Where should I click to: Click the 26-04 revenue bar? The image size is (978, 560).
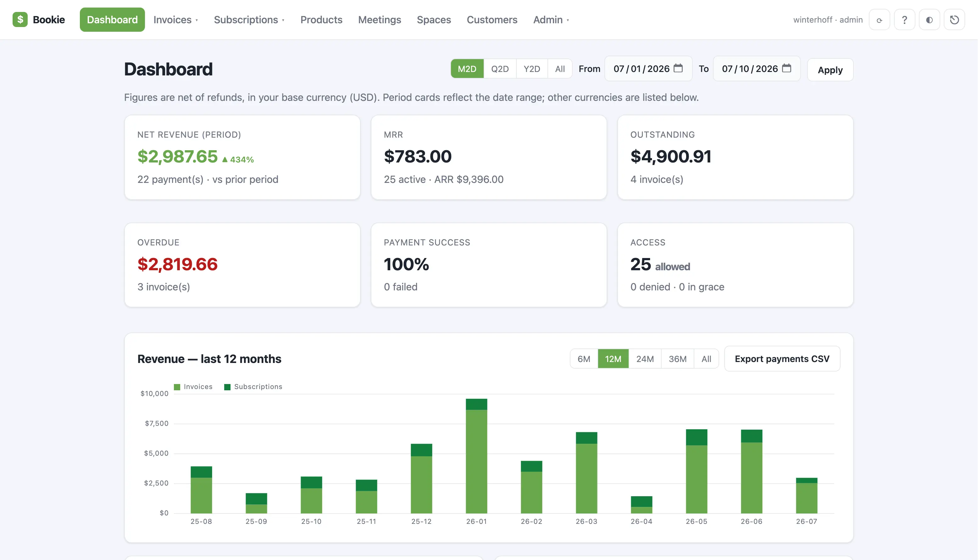click(642, 505)
